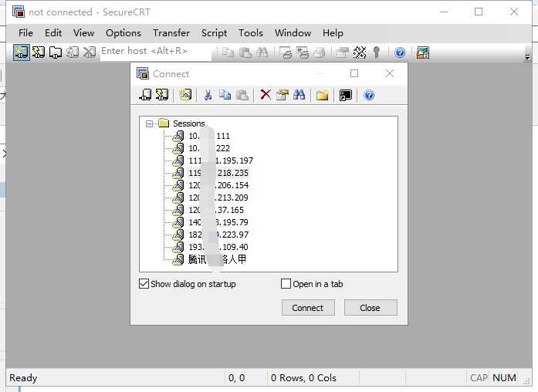
Task: Launch SecureFX icon in main toolbar
Action: (x=423, y=52)
